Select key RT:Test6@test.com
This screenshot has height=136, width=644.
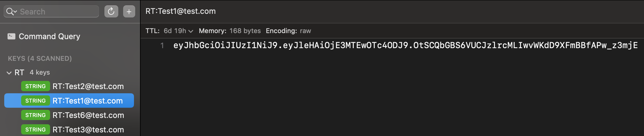pyautogui.click(x=69, y=115)
